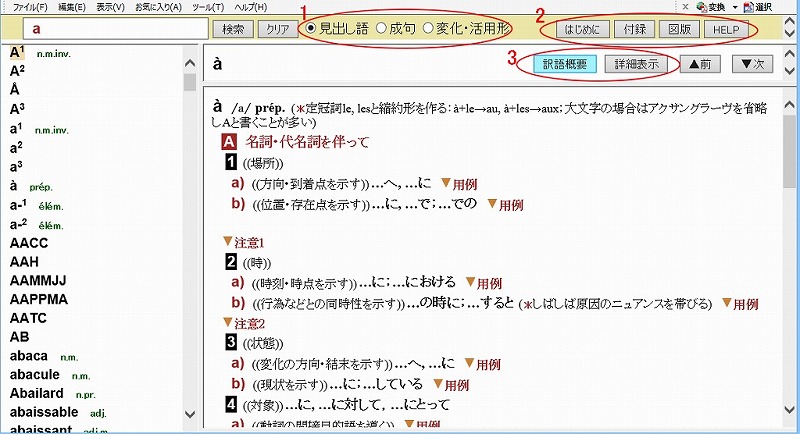This screenshot has height=434, width=800.
Task: Click the definition pane scrollbar thumb
Action: (x=789, y=151)
